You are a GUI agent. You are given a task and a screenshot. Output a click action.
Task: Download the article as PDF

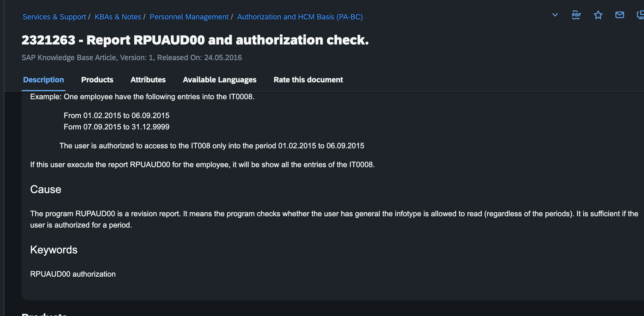[576, 15]
